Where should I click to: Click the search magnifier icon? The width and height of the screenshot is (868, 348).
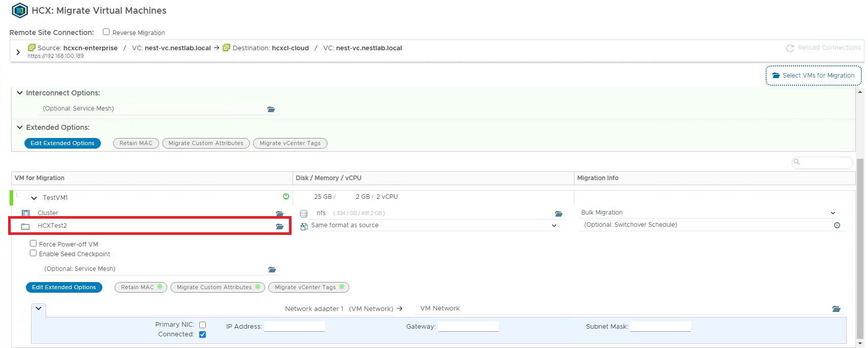[797, 162]
